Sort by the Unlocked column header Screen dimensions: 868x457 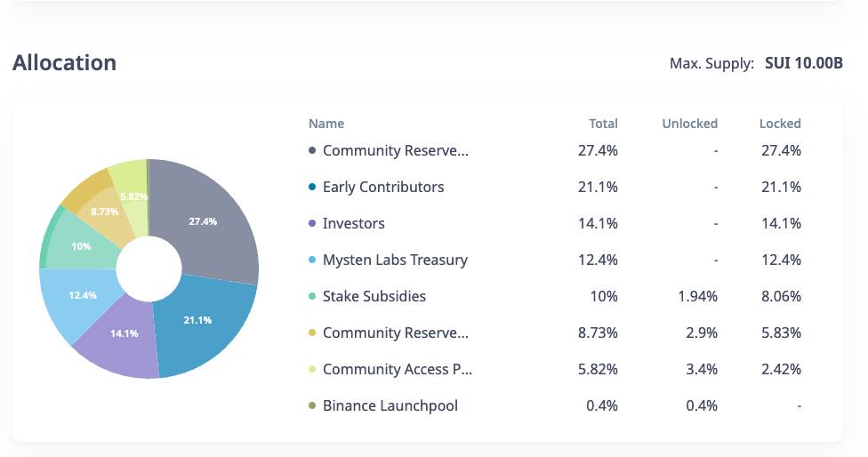click(x=689, y=124)
